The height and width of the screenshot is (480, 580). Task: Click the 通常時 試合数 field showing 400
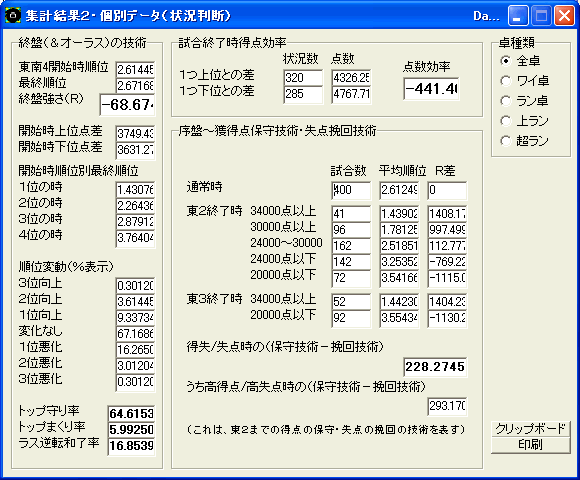coord(351,190)
